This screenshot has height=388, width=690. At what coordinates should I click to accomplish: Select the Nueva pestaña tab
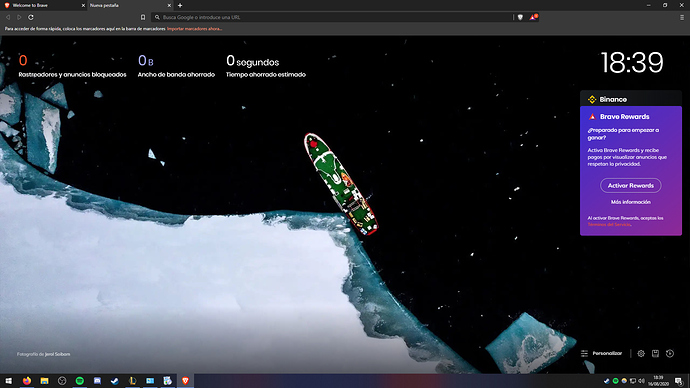(x=130, y=5)
